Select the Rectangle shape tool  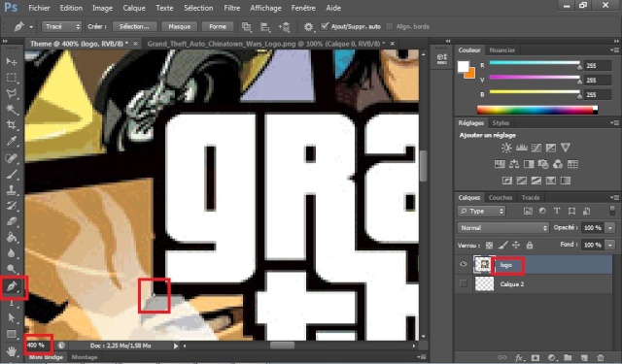pos(12,334)
